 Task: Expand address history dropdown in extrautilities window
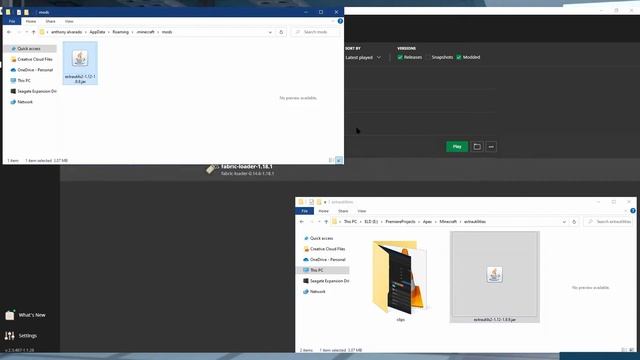564,222
